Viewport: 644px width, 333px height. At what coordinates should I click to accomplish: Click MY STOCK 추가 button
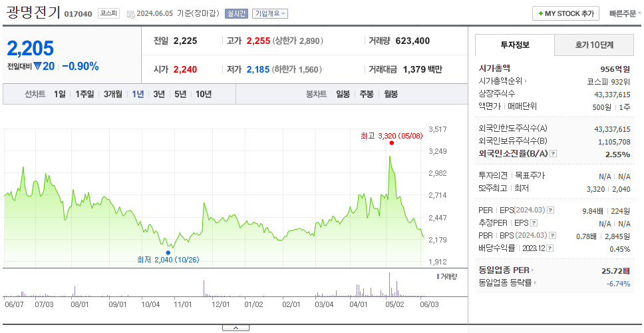(x=565, y=13)
